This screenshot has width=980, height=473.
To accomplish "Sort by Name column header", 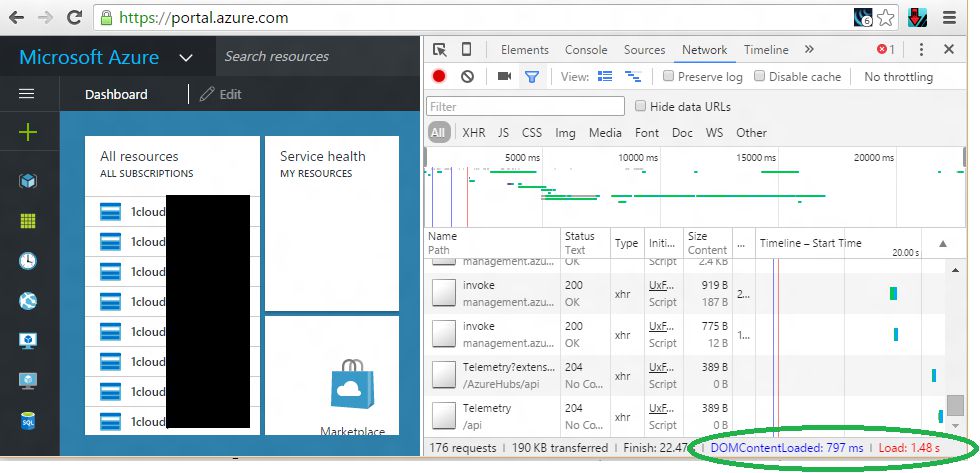I will (x=492, y=242).
